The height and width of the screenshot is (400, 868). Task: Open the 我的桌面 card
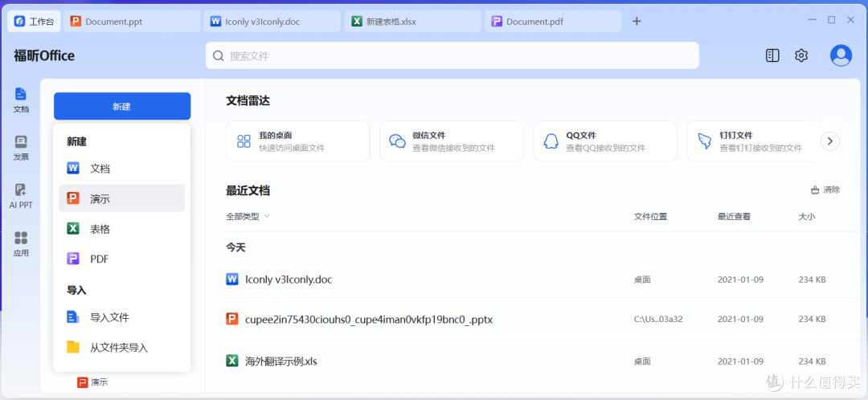point(298,141)
